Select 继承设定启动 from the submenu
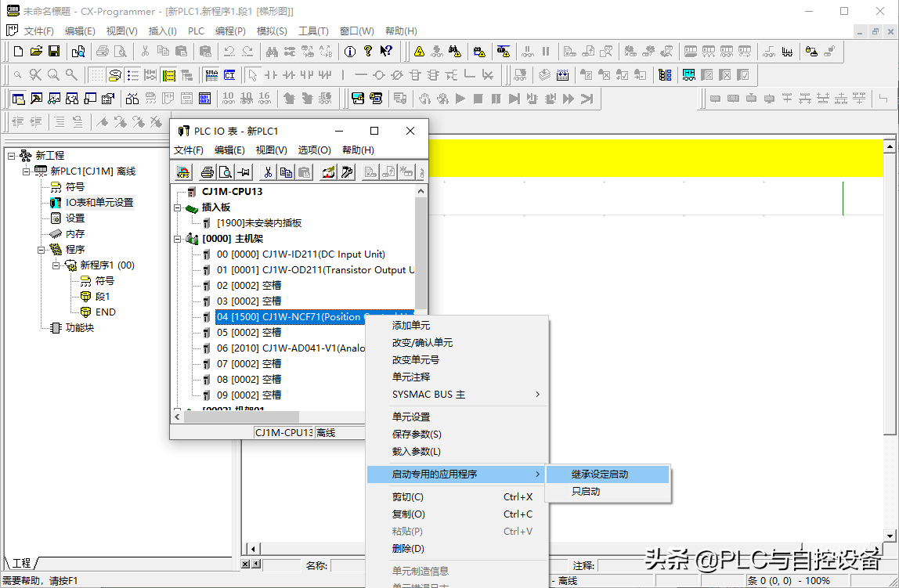The height and width of the screenshot is (588, 899). pyautogui.click(x=600, y=474)
